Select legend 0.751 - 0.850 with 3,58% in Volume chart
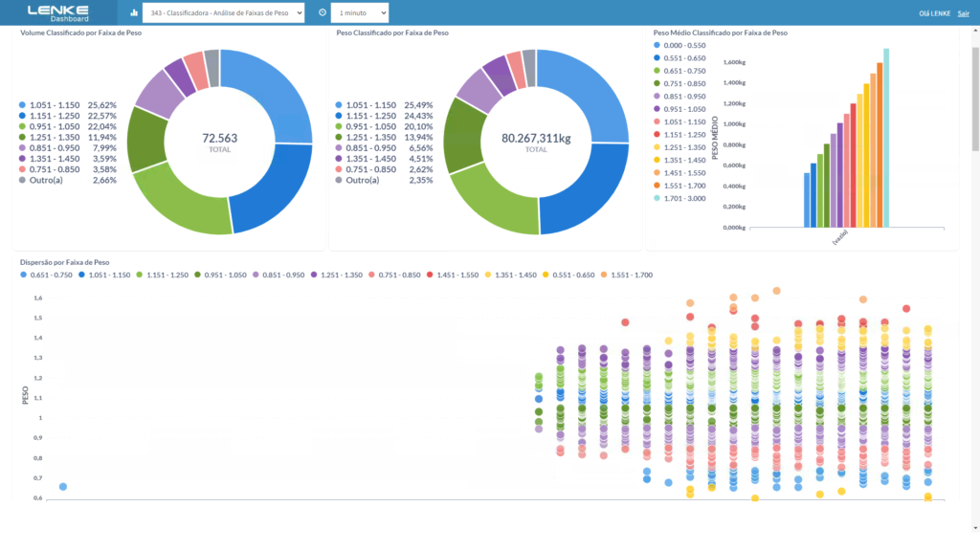The width and height of the screenshot is (980, 551). (68, 169)
